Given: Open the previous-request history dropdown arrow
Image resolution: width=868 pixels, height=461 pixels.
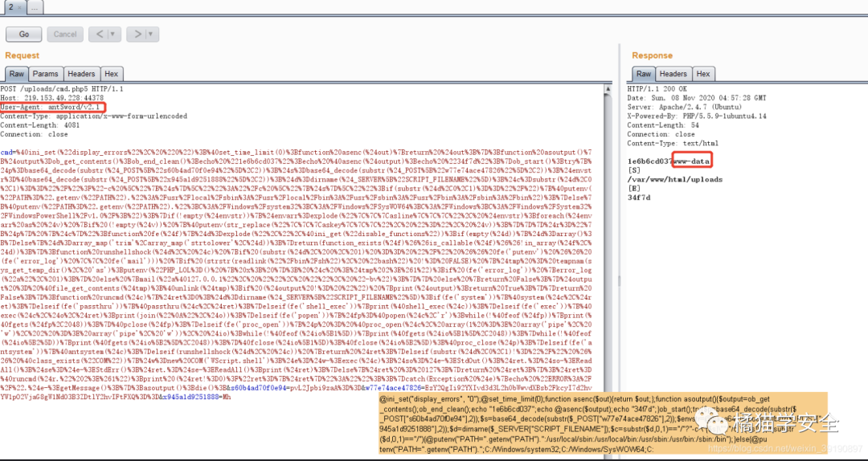Looking at the screenshot, I should [115, 35].
